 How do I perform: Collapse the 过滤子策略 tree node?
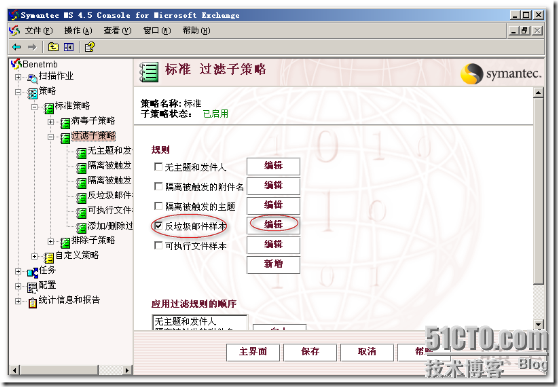[x=51, y=137]
